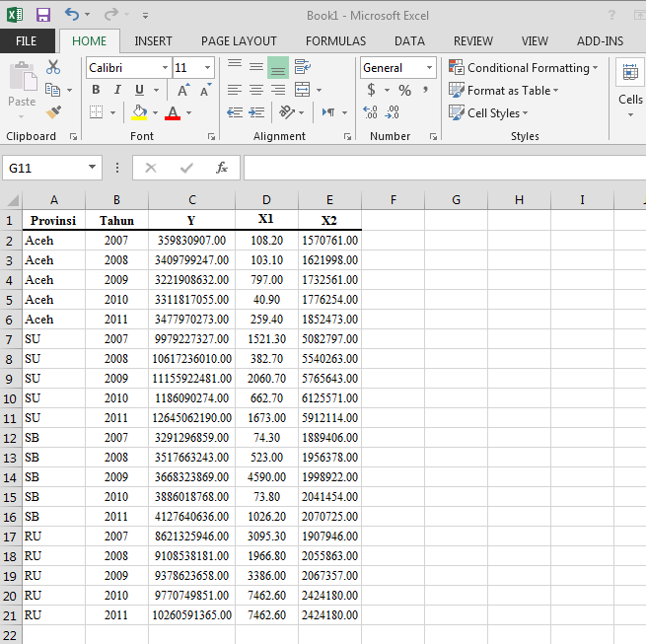Select column C header
The height and width of the screenshot is (644, 646).
click(x=192, y=200)
